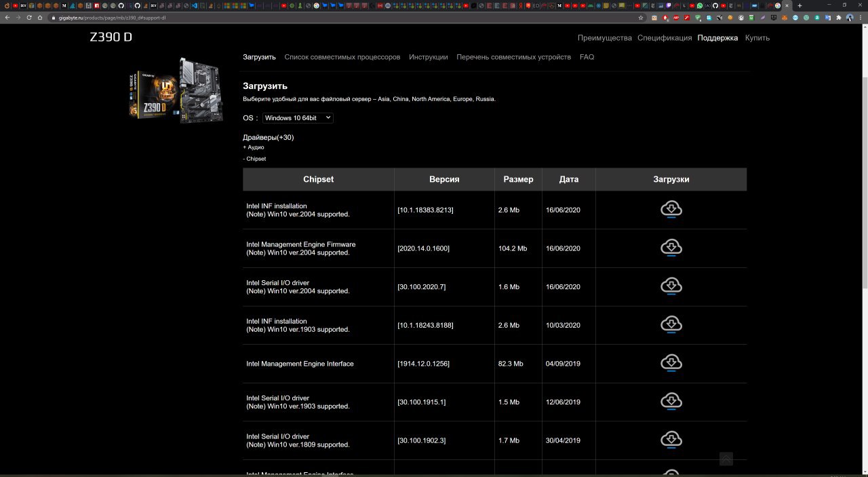Download Intel Management Engine Interface 1914.12.0.1256
The image size is (868, 477).
point(671,364)
